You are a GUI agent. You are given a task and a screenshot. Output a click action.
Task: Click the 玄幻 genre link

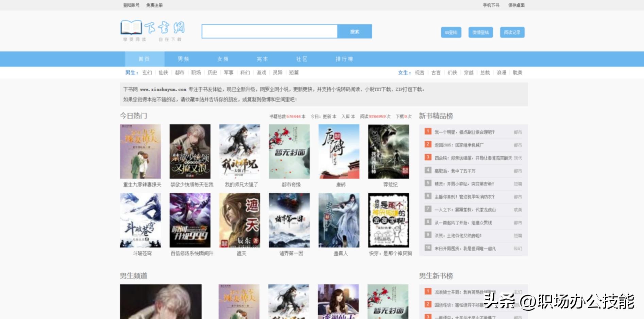[147, 73]
